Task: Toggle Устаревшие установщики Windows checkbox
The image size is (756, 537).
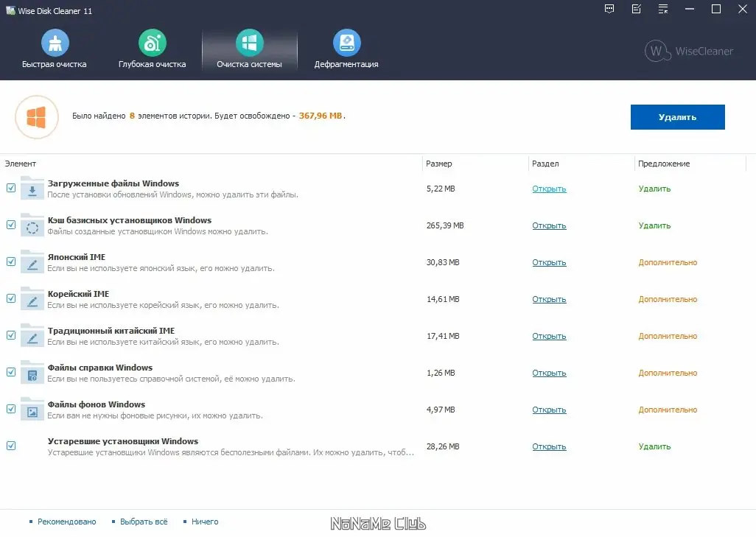Action: click(x=11, y=446)
